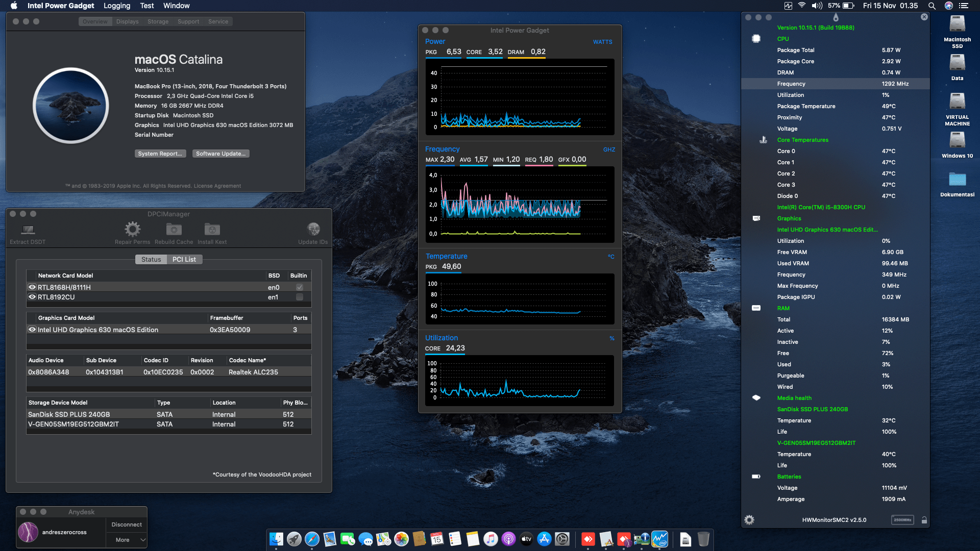Viewport: 980px width, 551px height.
Task: Open DPCIManager network card Dock icon
Action: click(642, 539)
